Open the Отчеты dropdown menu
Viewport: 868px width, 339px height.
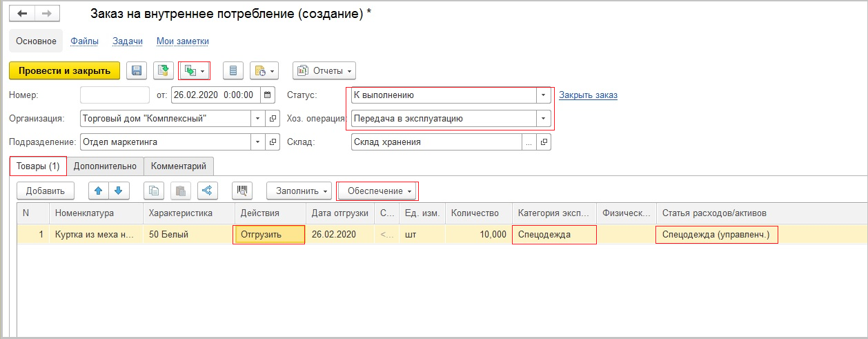(324, 70)
